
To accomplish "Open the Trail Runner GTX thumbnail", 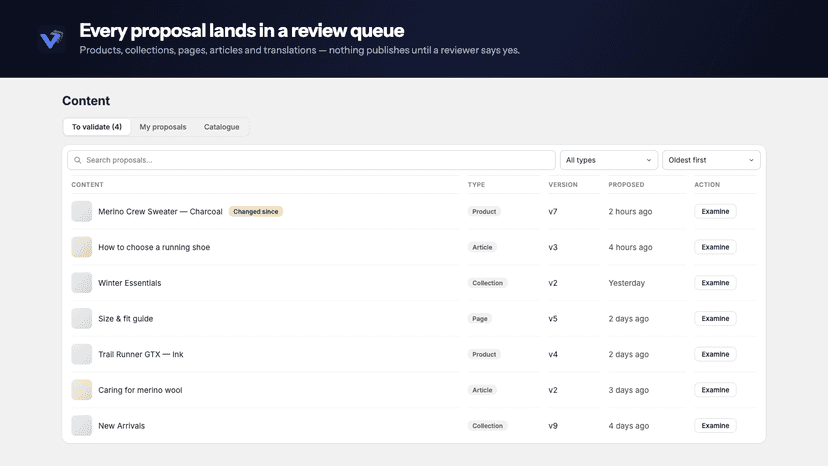I will [x=82, y=355].
